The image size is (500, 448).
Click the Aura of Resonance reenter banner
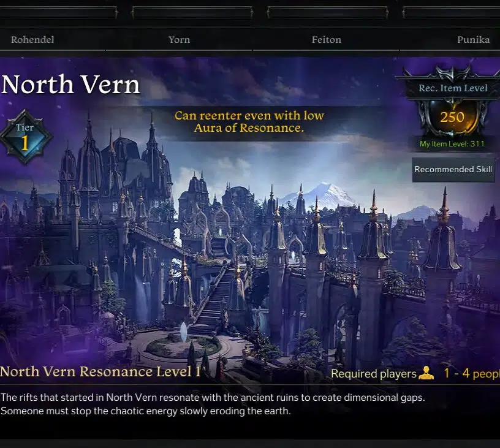(249, 121)
